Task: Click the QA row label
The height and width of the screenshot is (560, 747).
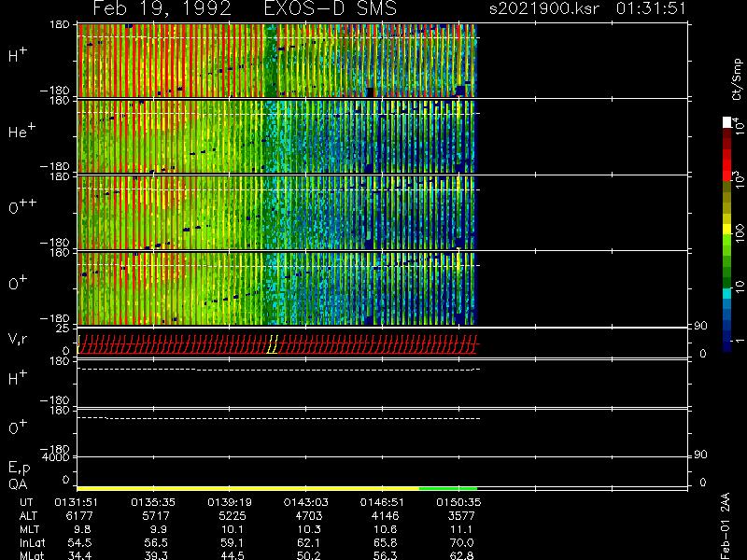Action: click(18, 484)
